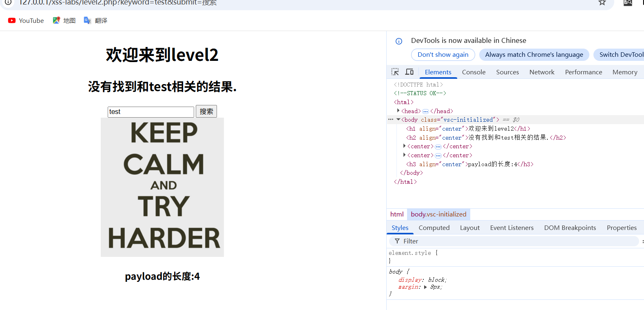Expand the second center node arrow
The width and height of the screenshot is (644, 310).
404,155
